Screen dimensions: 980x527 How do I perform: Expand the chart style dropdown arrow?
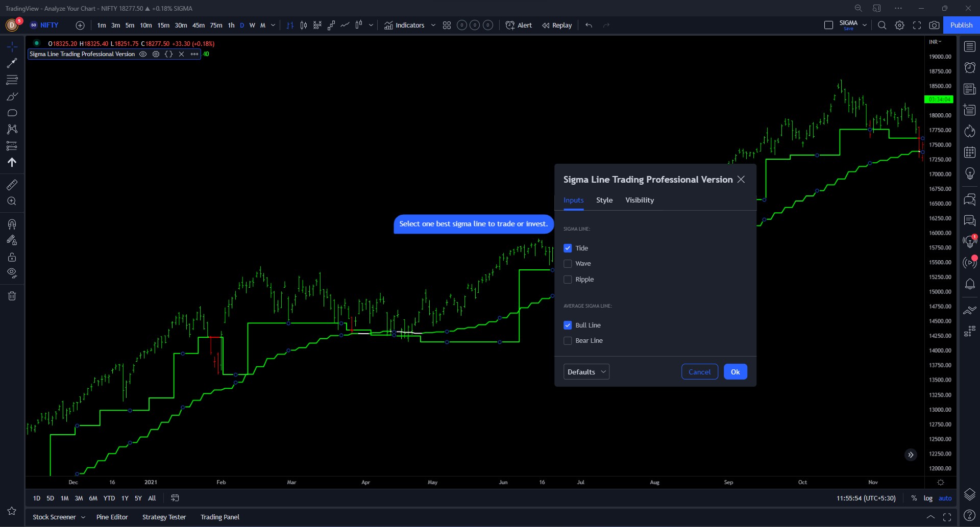(x=371, y=25)
